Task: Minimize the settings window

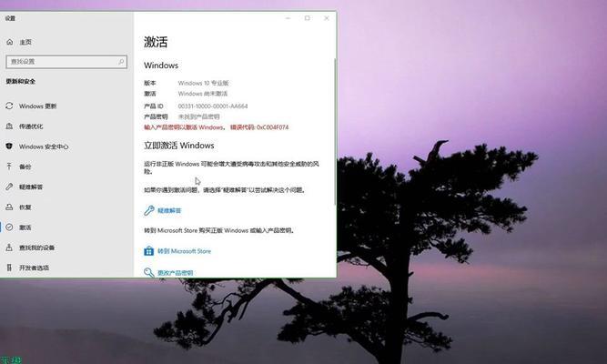Action: [288, 18]
